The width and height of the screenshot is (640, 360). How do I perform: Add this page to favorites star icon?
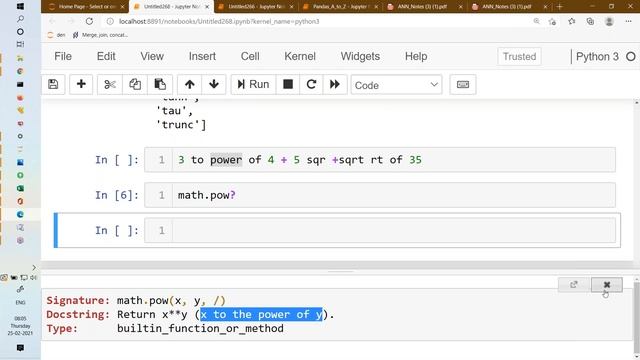pos(552,22)
